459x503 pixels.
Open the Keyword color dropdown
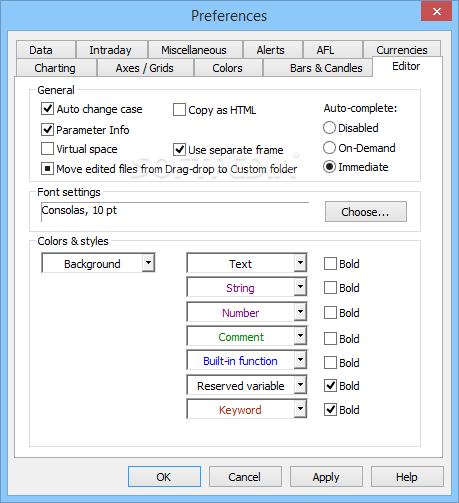[x=247, y=409]
